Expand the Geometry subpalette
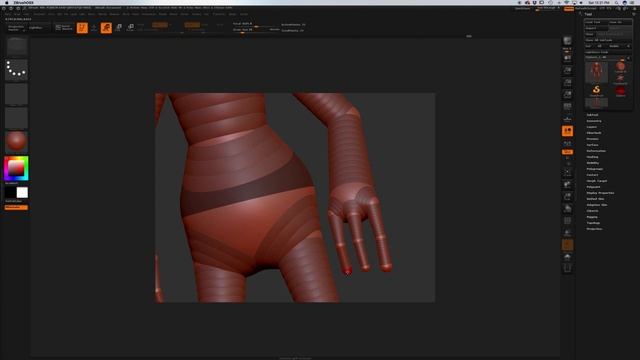 [x=594, y=121]
